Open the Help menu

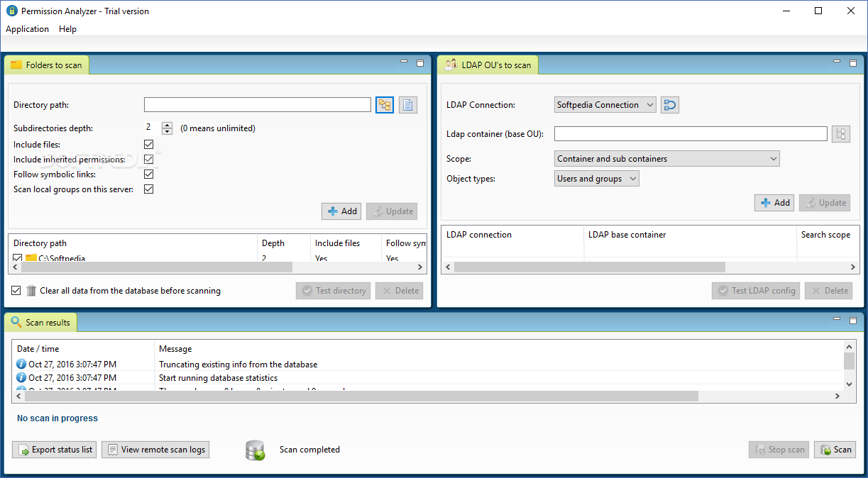[x=67, y=29]
